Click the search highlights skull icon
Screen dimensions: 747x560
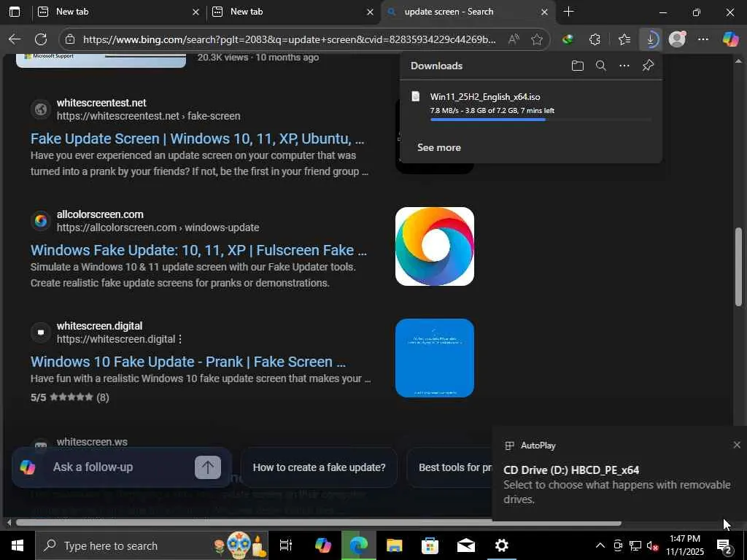click(240, 545)
